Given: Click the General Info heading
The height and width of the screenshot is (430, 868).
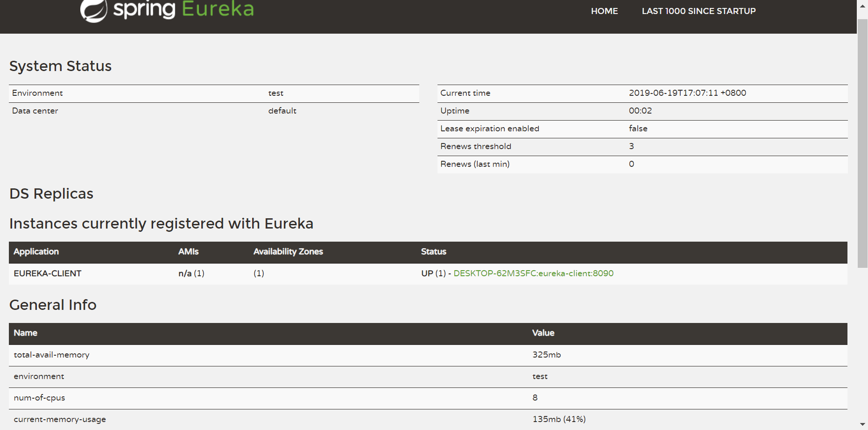Looking at the screenshot, I should point(53,305).
